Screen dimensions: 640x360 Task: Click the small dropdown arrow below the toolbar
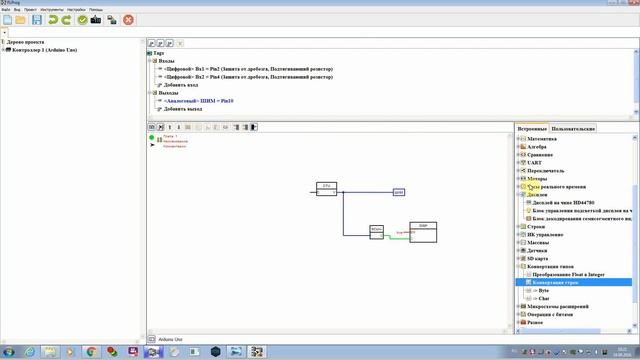(x=4, y=32)
